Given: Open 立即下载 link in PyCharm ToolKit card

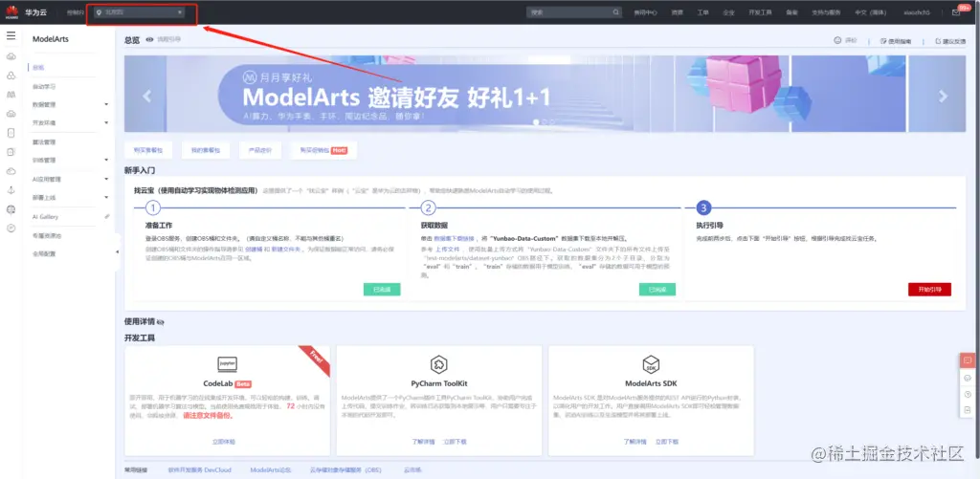Looking at the screenshot, I should [x=455, y=442].
